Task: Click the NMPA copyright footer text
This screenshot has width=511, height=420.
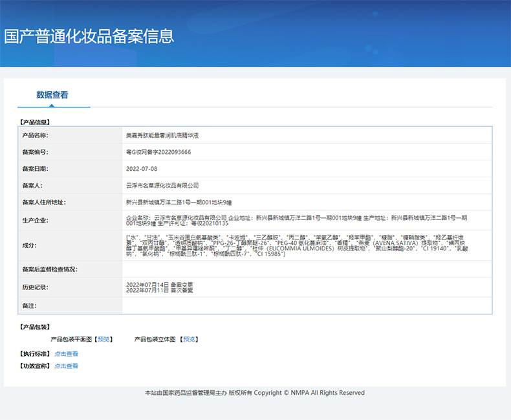Action: click(x=255, y=393)
